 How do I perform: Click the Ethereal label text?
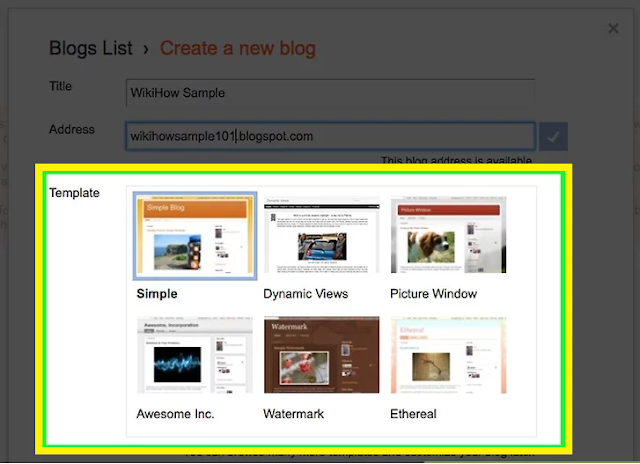click(413, 414)
